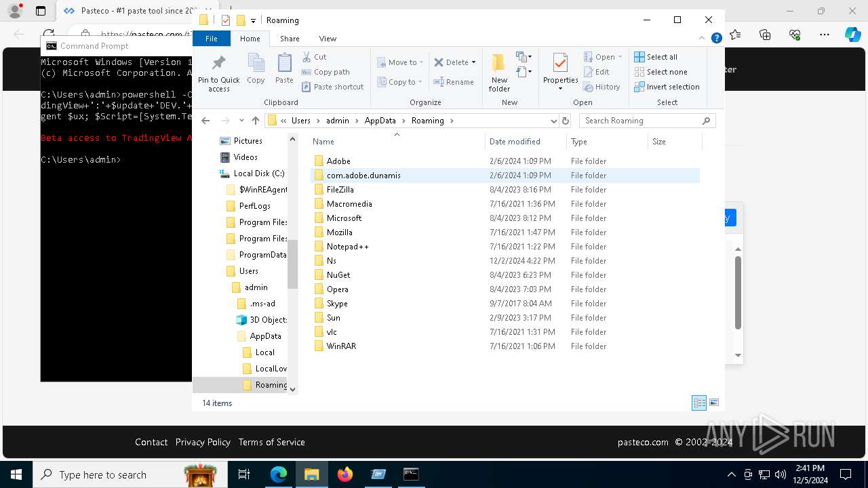Switch to large icons view layout
The image size is (868, 488).
pyautogui.click(x=713, y=403)
